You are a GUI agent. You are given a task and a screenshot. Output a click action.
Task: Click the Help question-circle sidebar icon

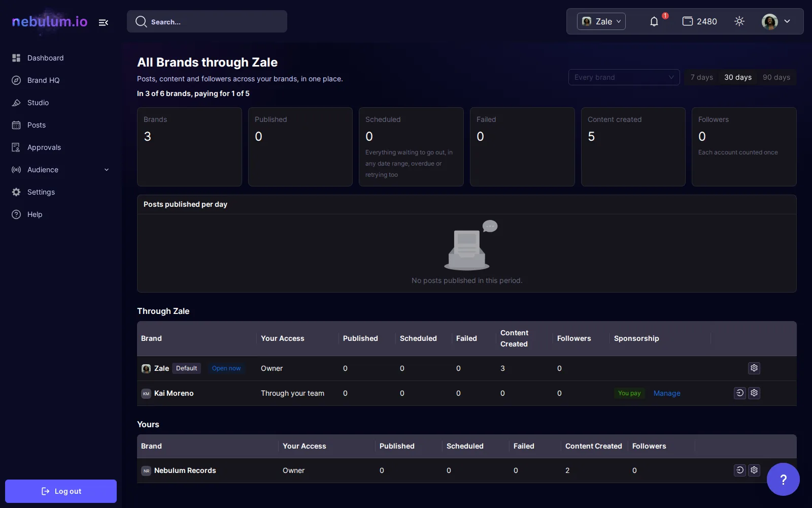(16, 214)
